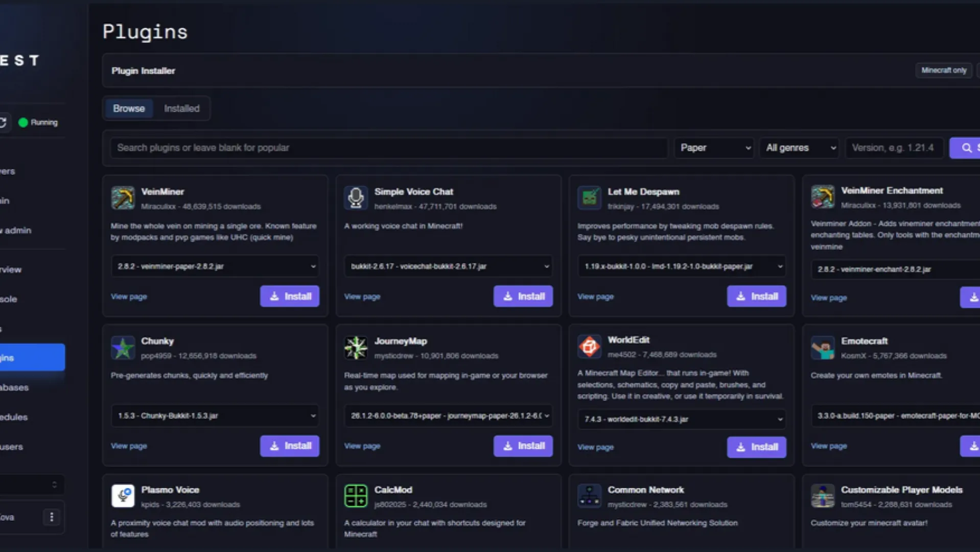
Task: Install the VeinMiner plugin
Action: click(x=290, y=296)
